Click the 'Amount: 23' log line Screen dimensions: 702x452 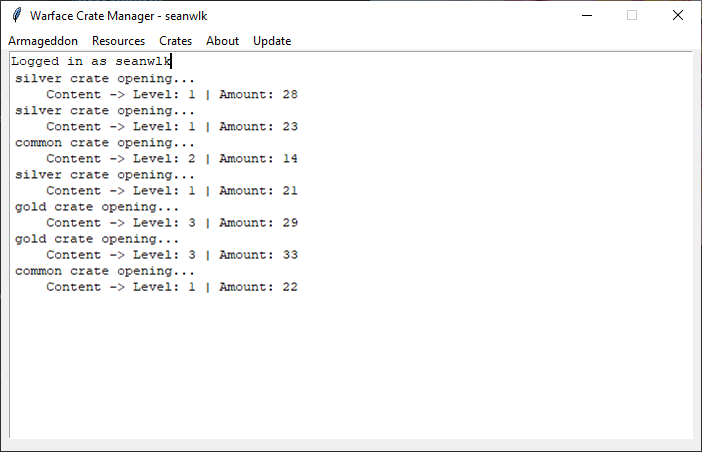(x=172, y=127)
